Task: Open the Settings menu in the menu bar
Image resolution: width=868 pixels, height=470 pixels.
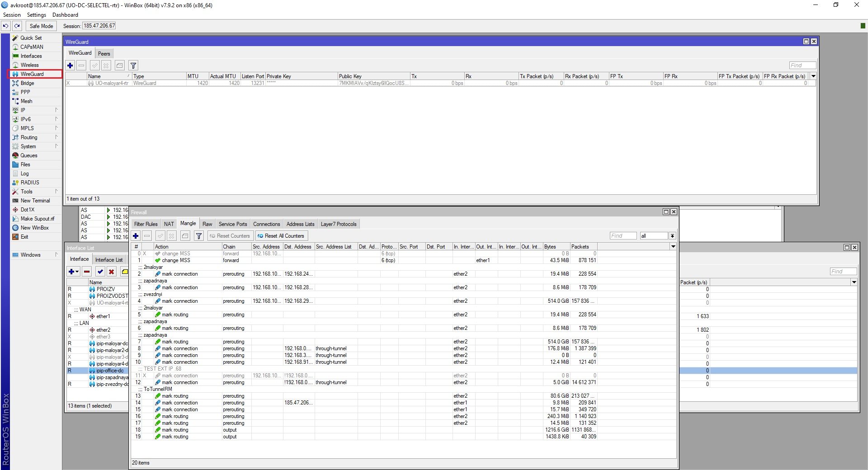Action: [x=37, y=15]
